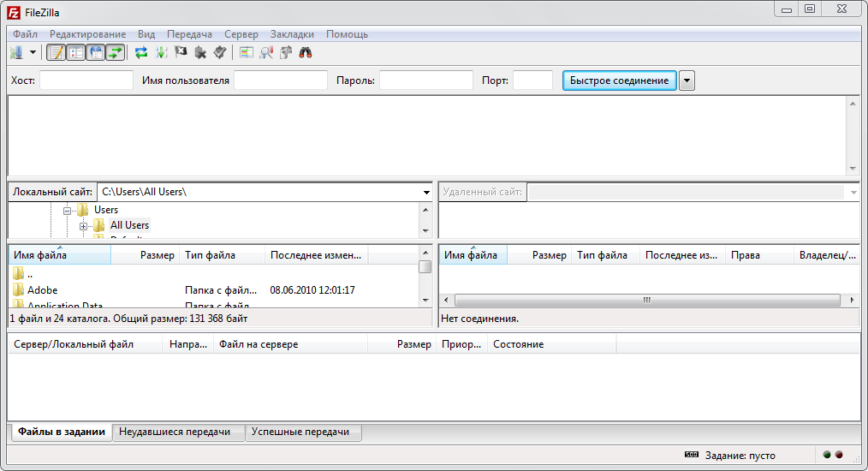Toggle the message log display
Image resolution: width=868 pixels, height=471 pixels.
(x=56, y=52)
